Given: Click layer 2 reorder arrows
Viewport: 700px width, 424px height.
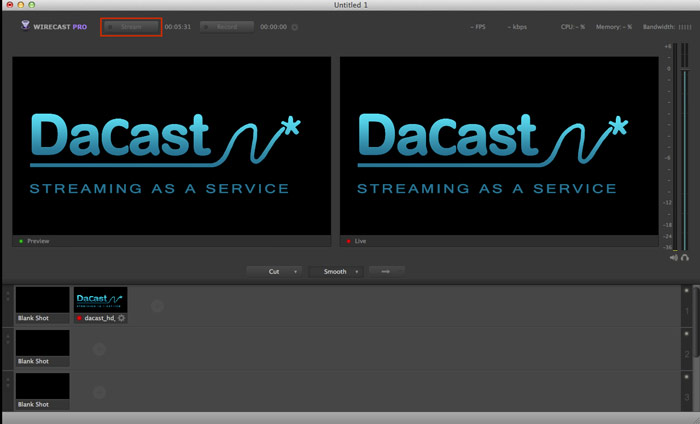Looking at the screenshot, I should (x=8, y=339).
